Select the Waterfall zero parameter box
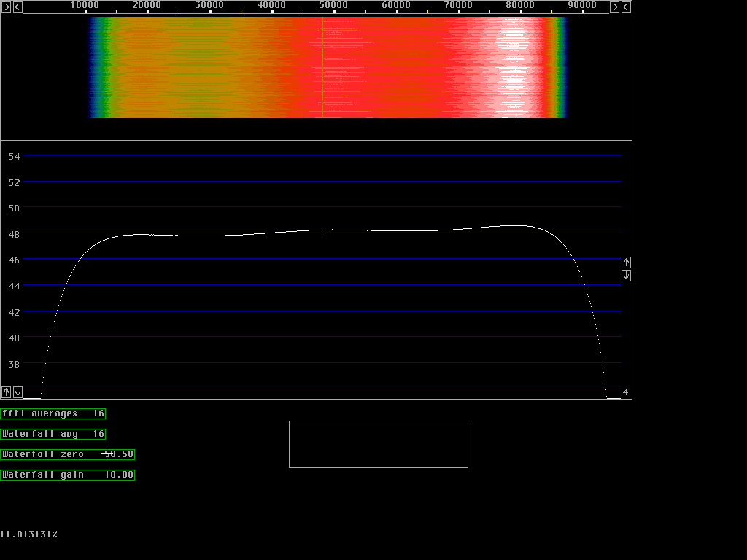747x560 pixels. (x=68, y=454)
